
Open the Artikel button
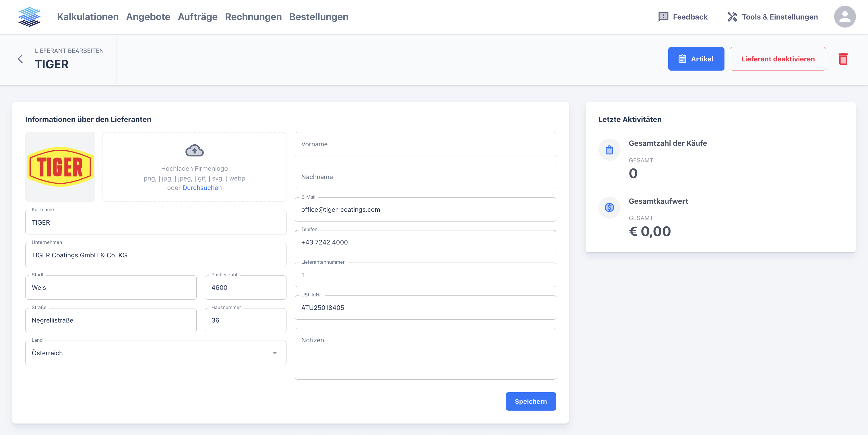point(696,59)
